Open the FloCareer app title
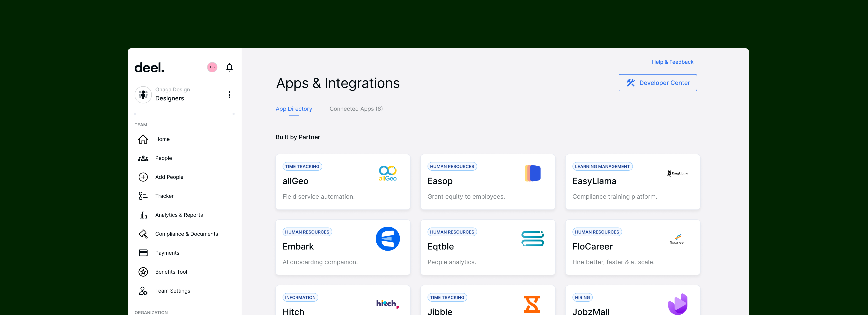The image size is (868, 315). coord(592,247)
